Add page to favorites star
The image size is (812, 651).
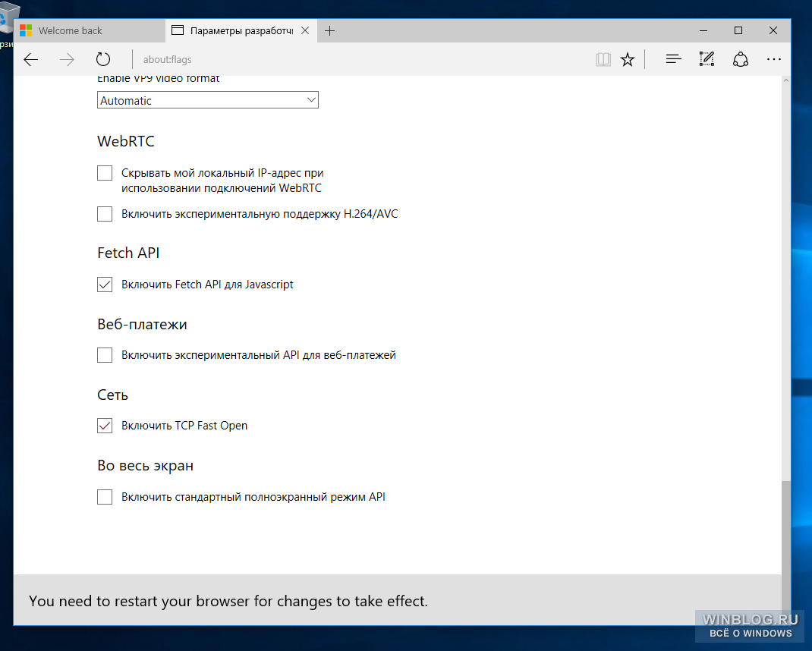click(x=628, y=59)
